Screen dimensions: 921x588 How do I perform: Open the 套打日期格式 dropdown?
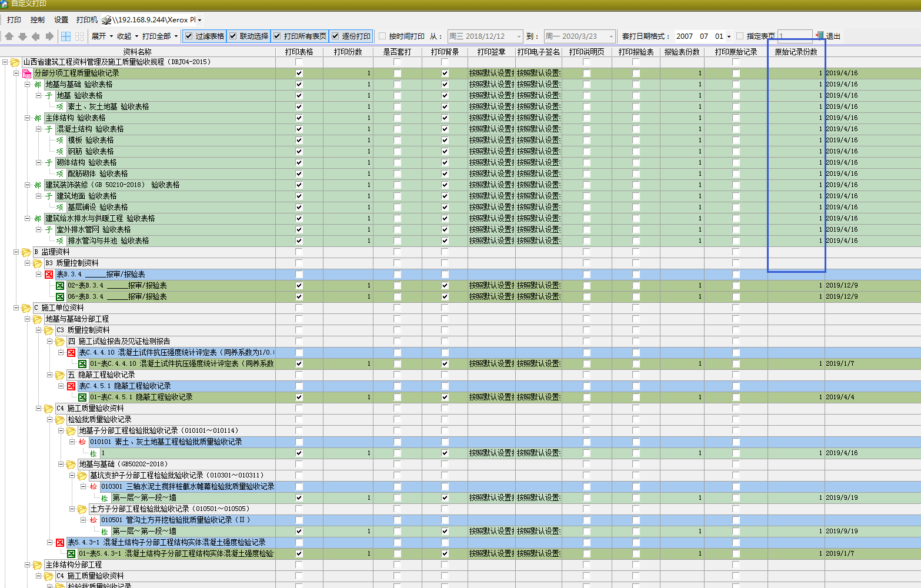[x=729, y=36]
